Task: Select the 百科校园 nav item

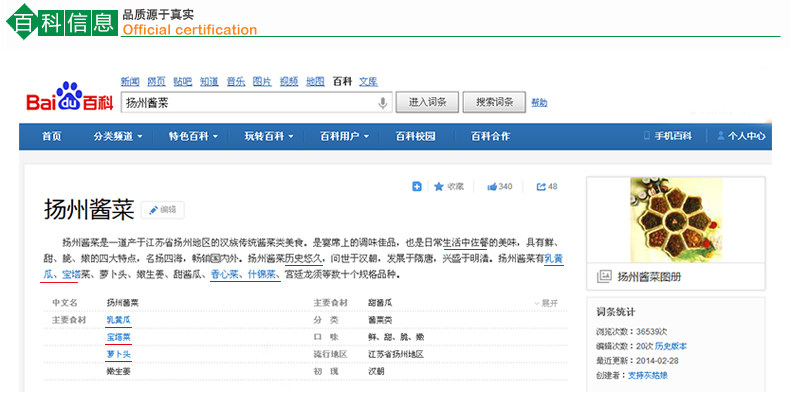Action: click(x=415, y=136)
